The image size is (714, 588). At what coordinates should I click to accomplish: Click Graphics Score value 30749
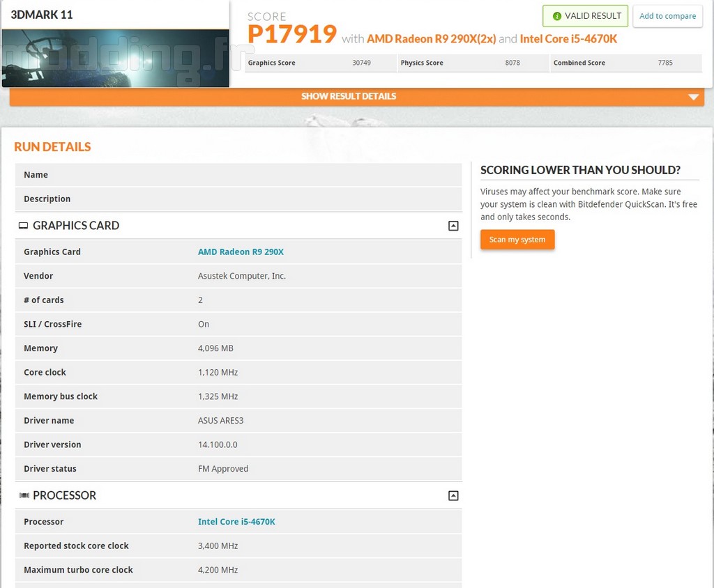tap(362, 63)
